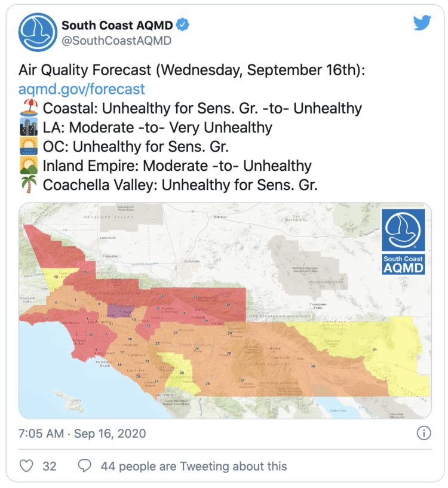View 44 people are Tweeting about this
448x488 pixels.
click(194, 466)
